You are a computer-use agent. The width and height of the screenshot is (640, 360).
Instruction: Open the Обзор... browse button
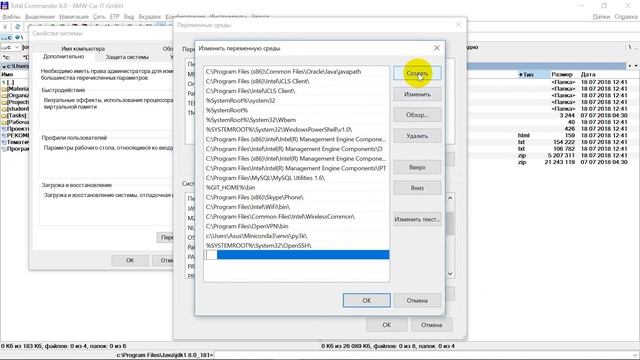pyautogui.click(x=417, y=115)
